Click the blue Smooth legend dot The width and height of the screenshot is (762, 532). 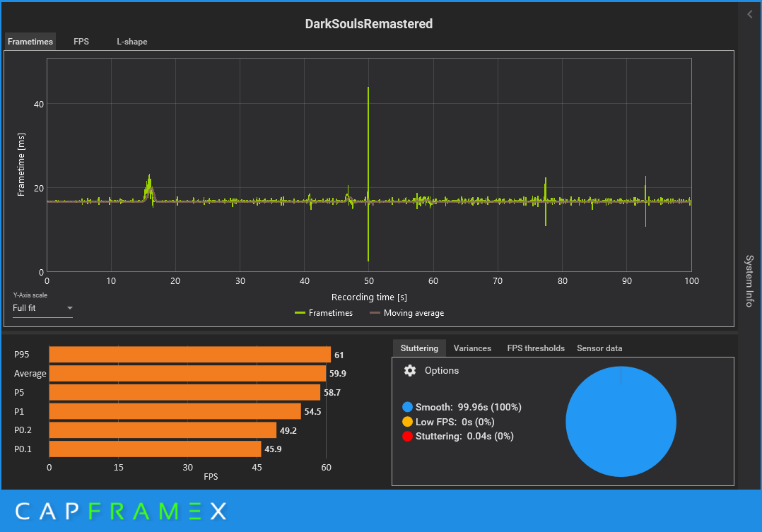(x=407, y=407)
